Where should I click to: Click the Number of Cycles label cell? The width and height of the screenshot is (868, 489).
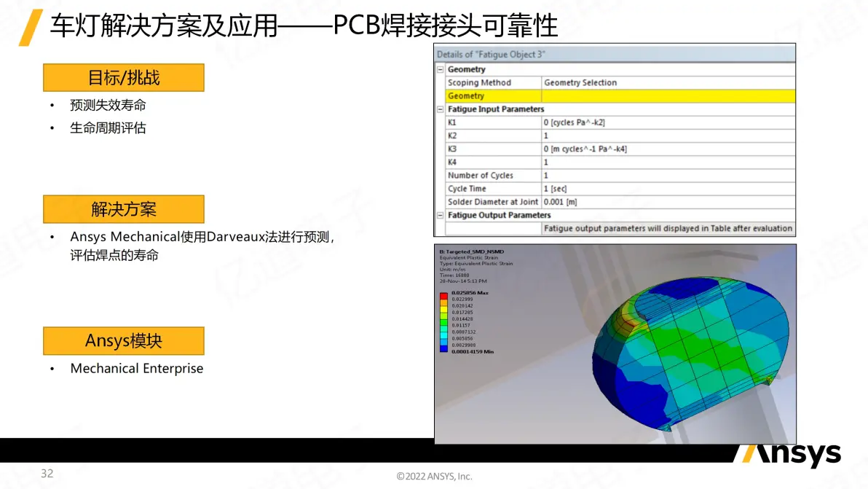tap(493, 176)
